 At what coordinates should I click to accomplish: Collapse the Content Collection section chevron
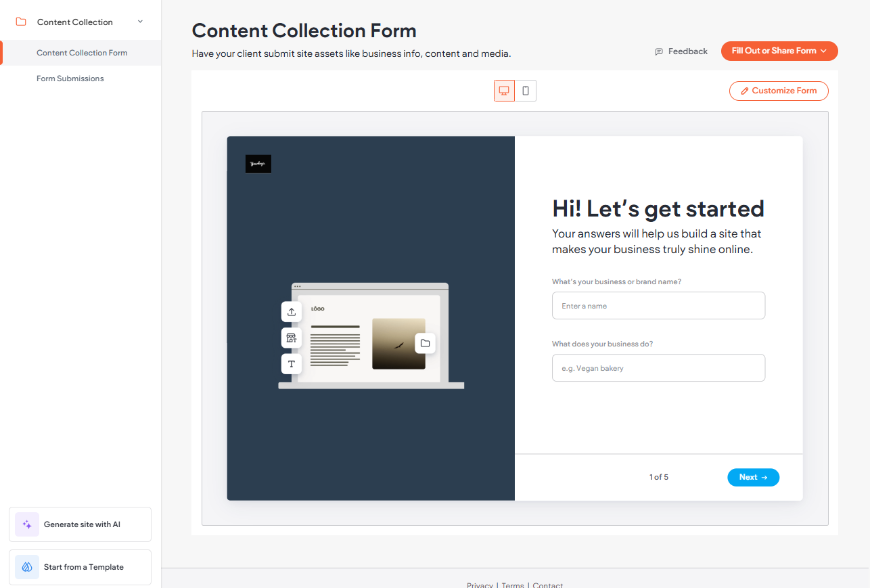140,22
